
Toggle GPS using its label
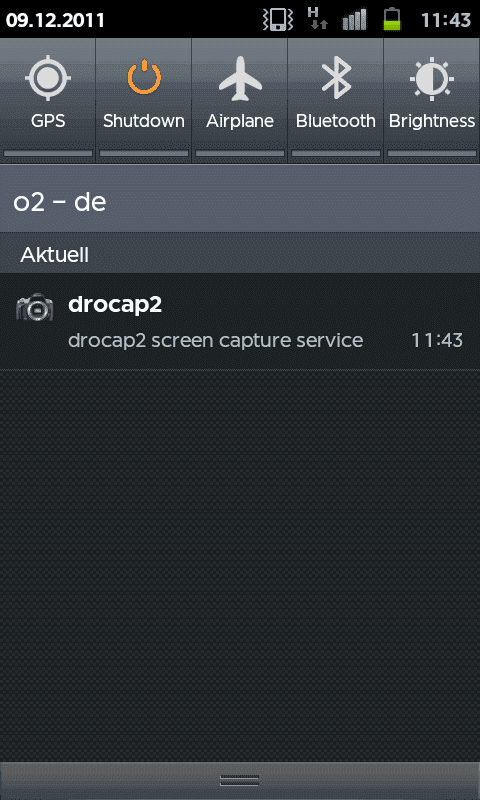tap(48, 121)
